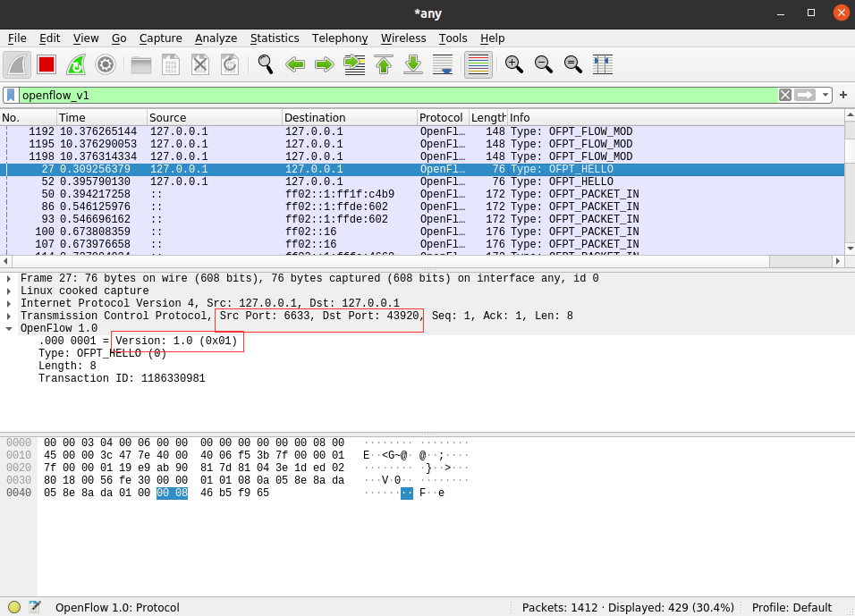Viewport: 855px width, 616px height.
Task: Click the start capture shark fin icon
Action: [x=18, y=65]
